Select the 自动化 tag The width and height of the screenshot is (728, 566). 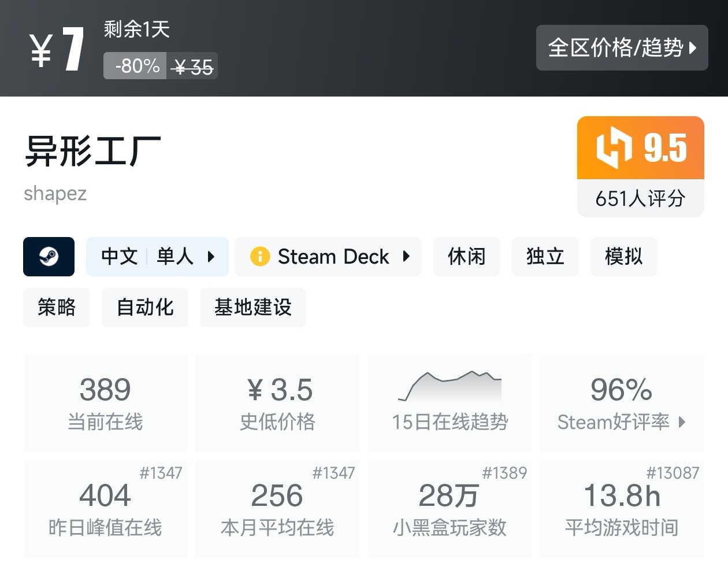pyautogui.click(x=144, y=308)
